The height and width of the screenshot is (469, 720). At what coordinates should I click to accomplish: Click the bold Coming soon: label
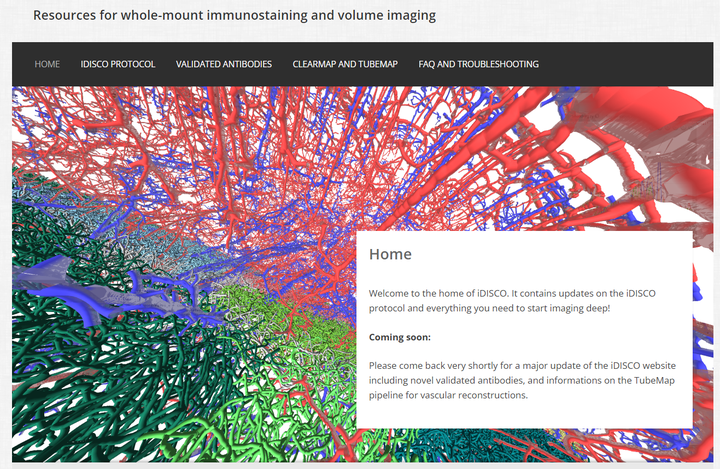399,337
